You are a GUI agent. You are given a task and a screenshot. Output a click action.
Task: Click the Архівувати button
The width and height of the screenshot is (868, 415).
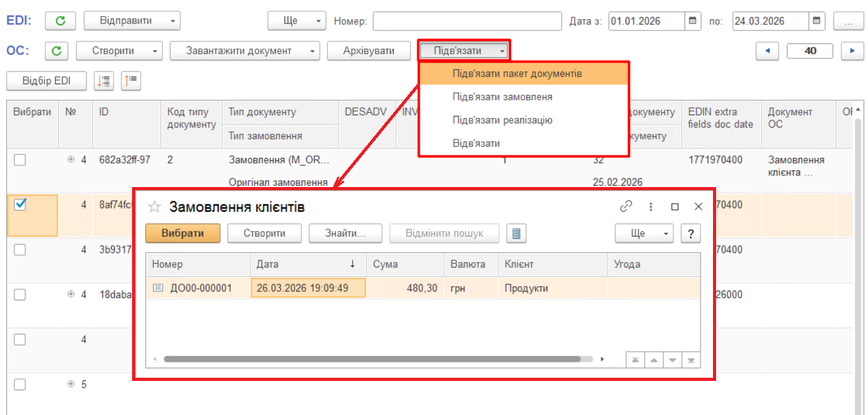368,51
